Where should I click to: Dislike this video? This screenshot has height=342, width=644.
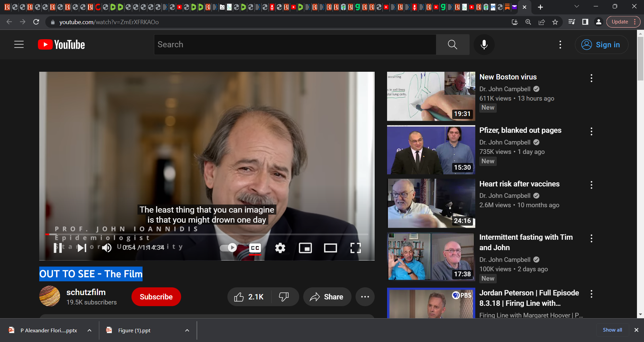(x=284, y=297)
